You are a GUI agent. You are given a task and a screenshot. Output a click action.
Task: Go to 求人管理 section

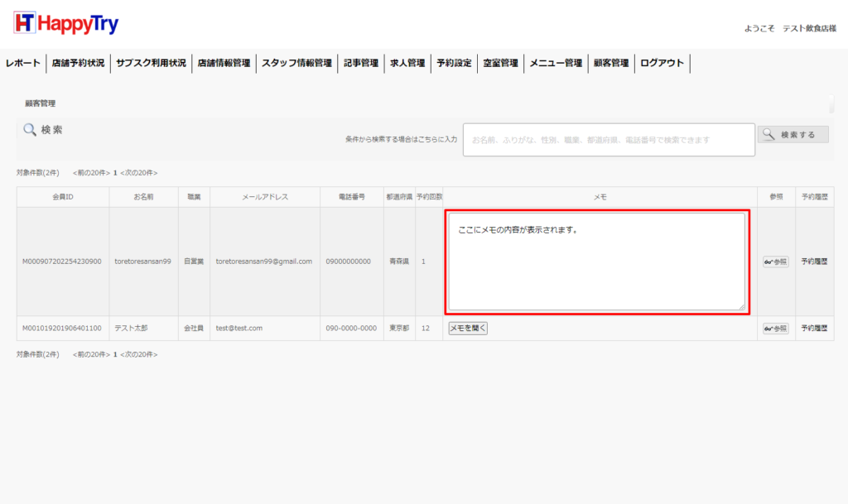(x=407, y=63)
